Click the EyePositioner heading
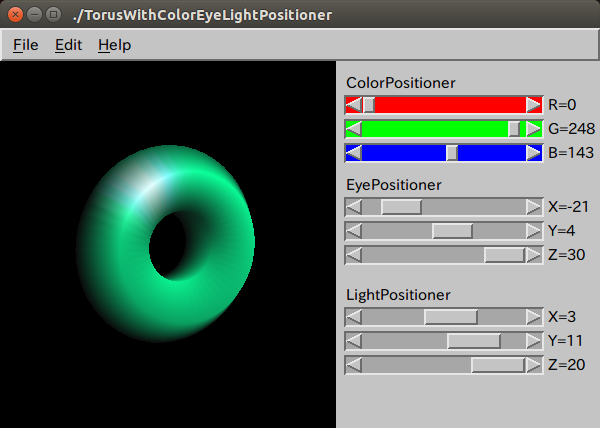 pos(394,185)
